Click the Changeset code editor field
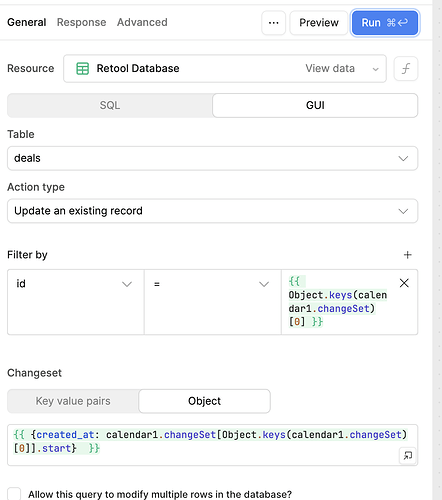 point(212,445)
